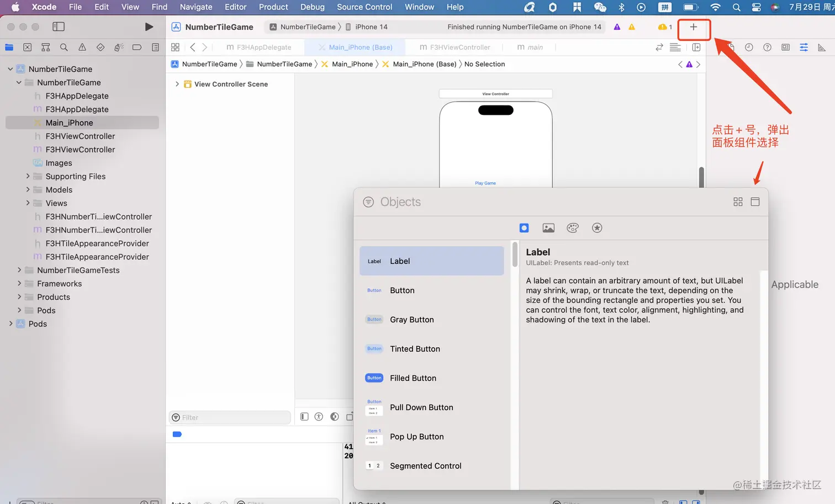This screenshot has width=835, height=504.
Task: Open the Debug navigator icon
Action: (x=119, y=47)
